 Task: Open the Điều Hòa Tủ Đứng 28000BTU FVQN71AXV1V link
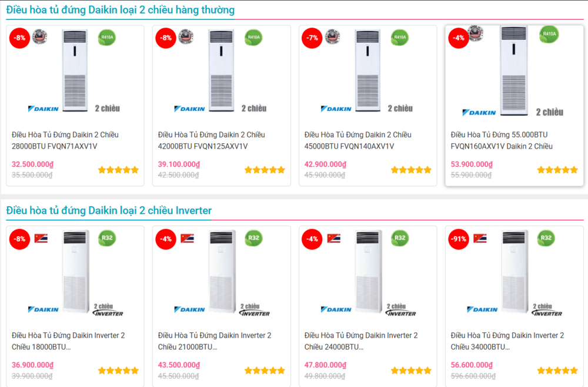point(65,140)
